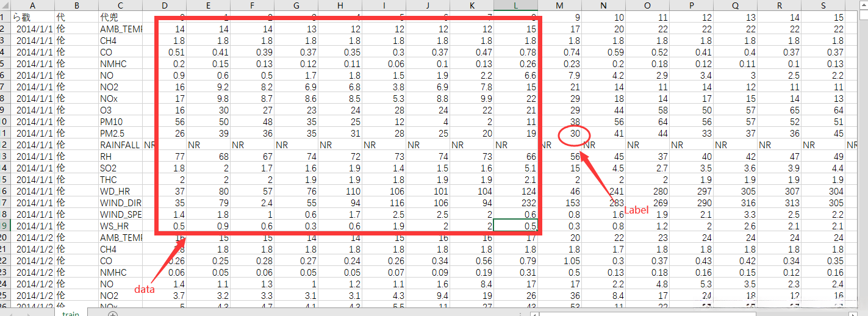
Task: Select the cell with value 153
Action: (559, 203)
